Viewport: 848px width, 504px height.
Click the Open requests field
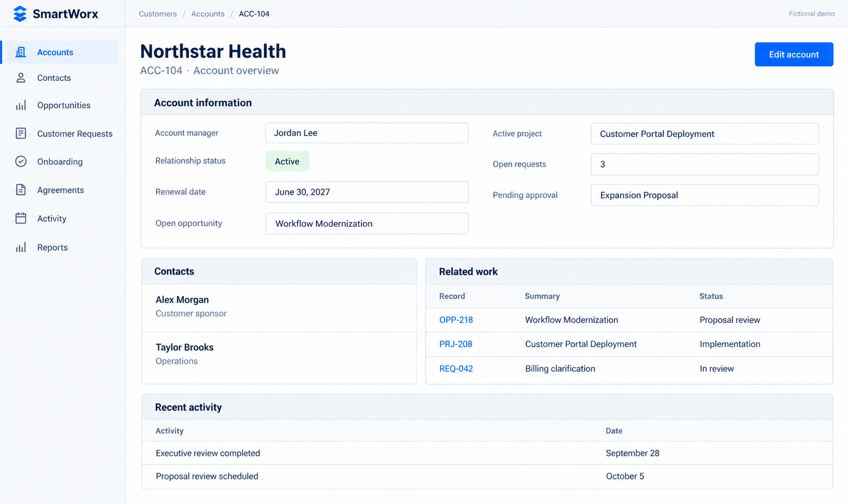click(705, 164)
